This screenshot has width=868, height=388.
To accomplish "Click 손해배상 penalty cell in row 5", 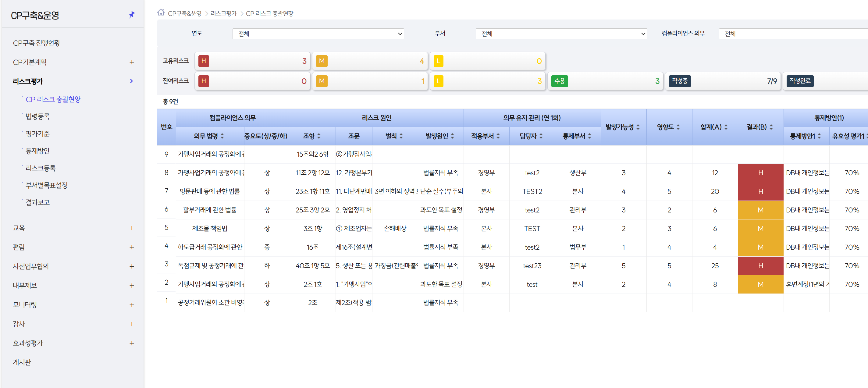I will coord(395,229).
